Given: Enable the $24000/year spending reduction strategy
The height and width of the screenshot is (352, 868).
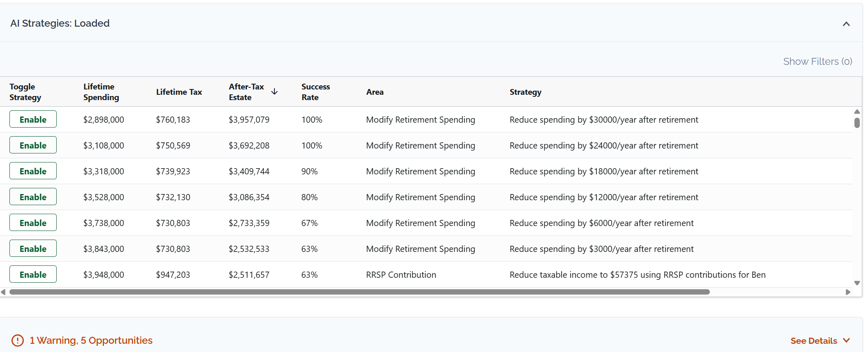Looking at the screenshot, I should [x=33, y=145].
